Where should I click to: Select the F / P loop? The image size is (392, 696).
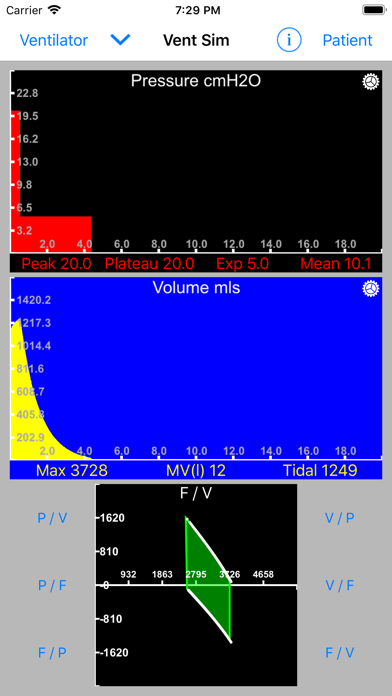[52, 652]
